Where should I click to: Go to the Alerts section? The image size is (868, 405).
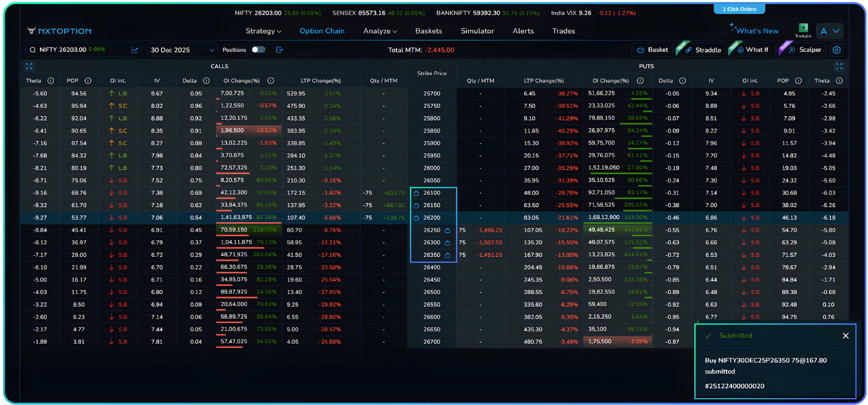pos(523,31)
